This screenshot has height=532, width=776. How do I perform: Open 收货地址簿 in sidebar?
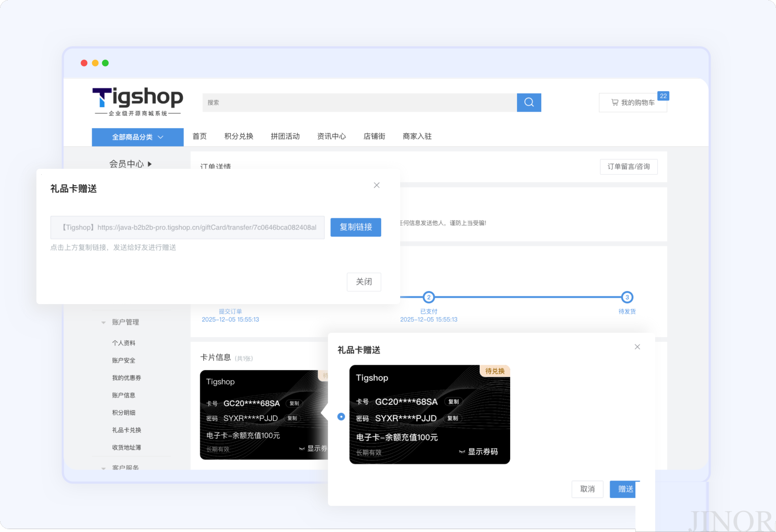coord(127,448)
